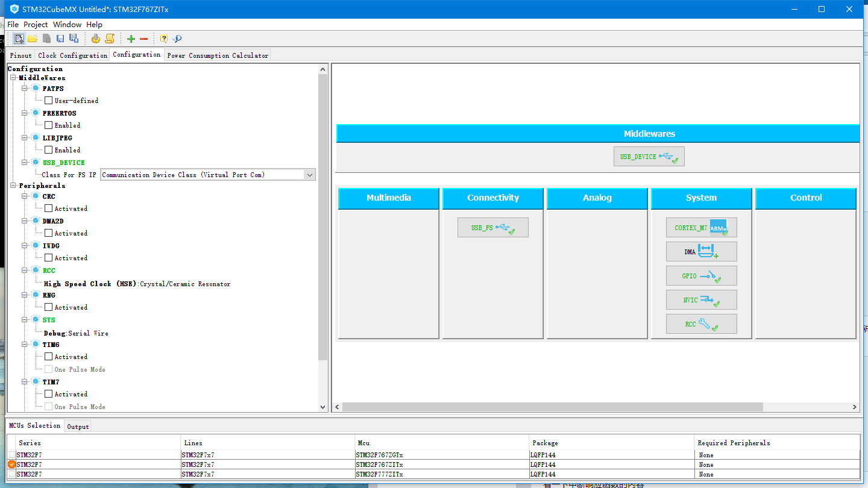Click the New Project toolbar icon
Screen dimensions: 868x488
tap(19, 39)
